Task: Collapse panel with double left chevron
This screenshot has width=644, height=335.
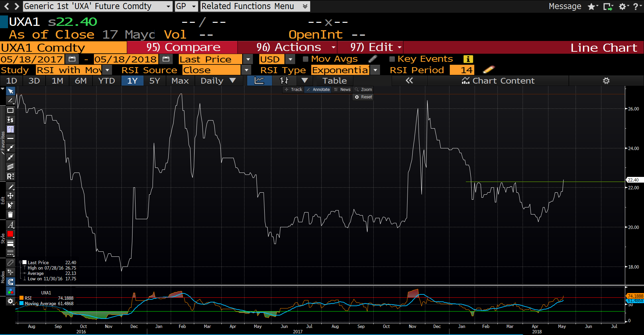Action: [409, 81]
